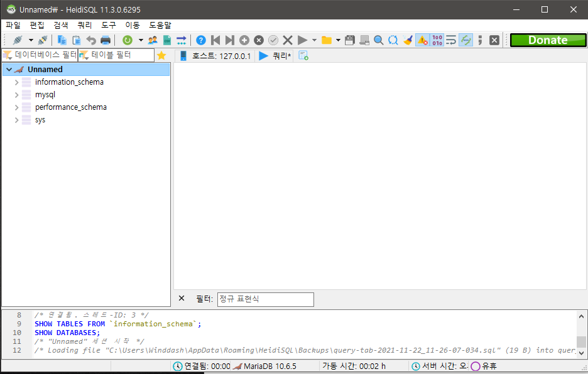588x374 pixels.
Task: Click the magnifier find text icon
Action: (379, 40)
